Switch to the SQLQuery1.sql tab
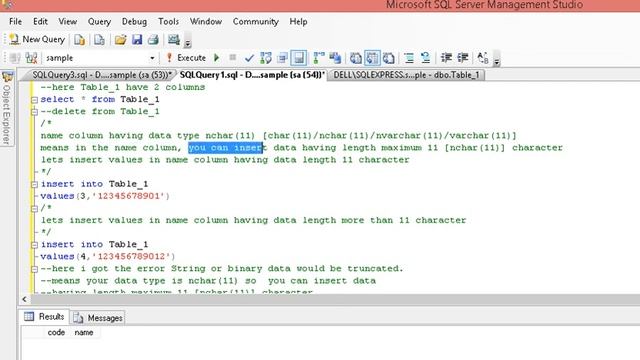Image resolution: width=640 pixels, height=360 pixels. click(x=252, y=75)
